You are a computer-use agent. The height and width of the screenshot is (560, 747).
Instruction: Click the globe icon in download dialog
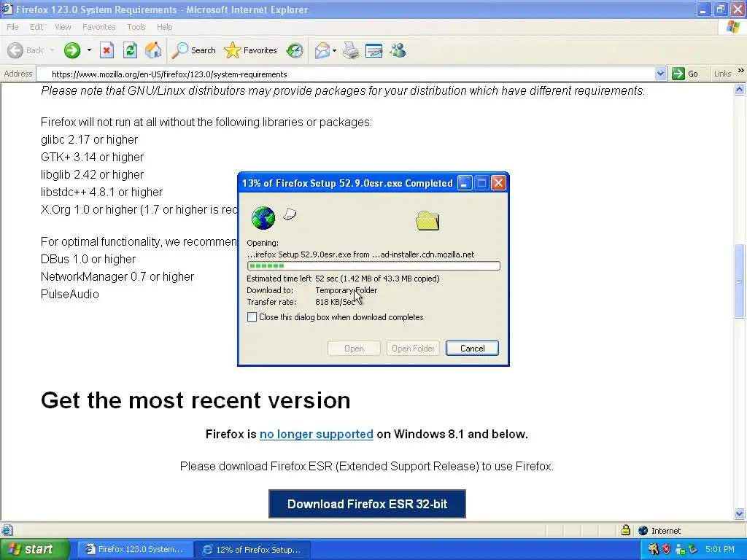263,218
